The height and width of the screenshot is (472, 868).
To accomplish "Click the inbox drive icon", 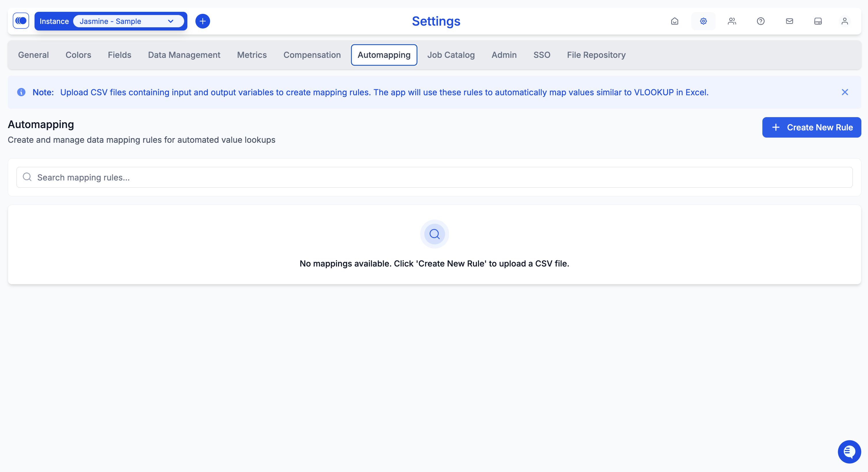I will (x=818, y=21).
